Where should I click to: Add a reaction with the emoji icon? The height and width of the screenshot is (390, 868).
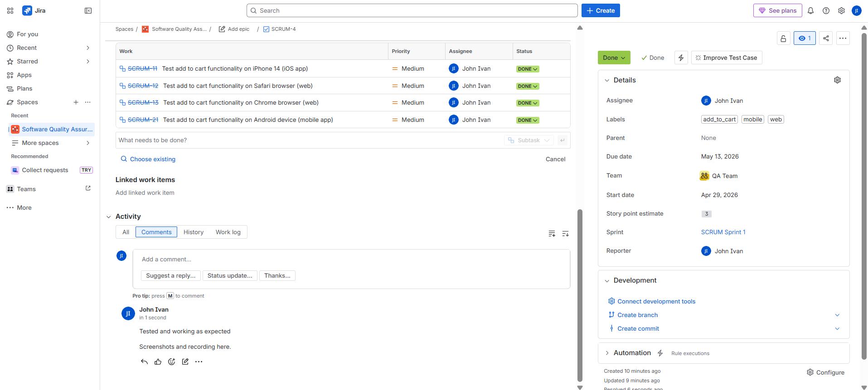coord(171,361)
